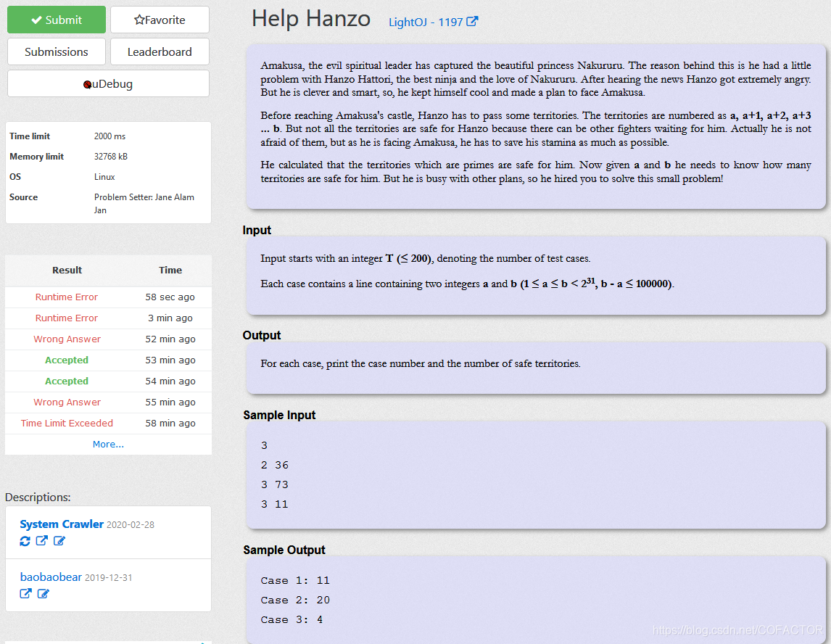Click the 'Case 1: 11' output line
831x644 pixels.
pos(295,580)
